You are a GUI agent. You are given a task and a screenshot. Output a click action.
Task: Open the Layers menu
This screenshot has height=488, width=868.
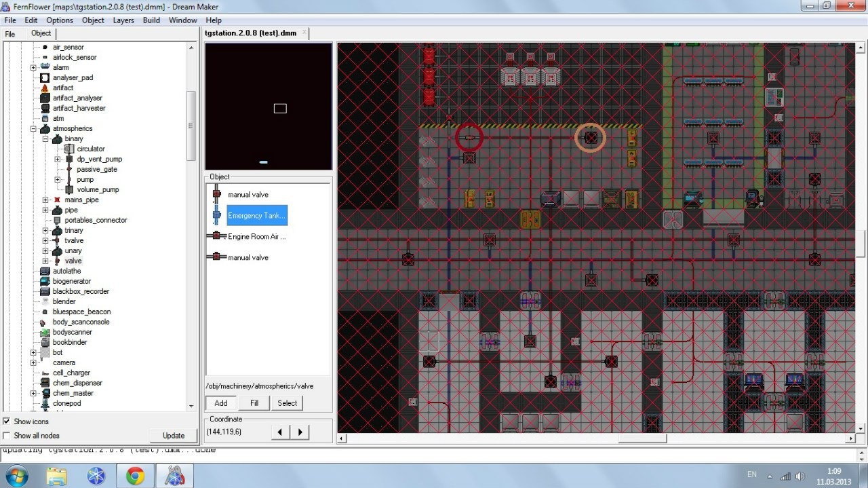123,20
